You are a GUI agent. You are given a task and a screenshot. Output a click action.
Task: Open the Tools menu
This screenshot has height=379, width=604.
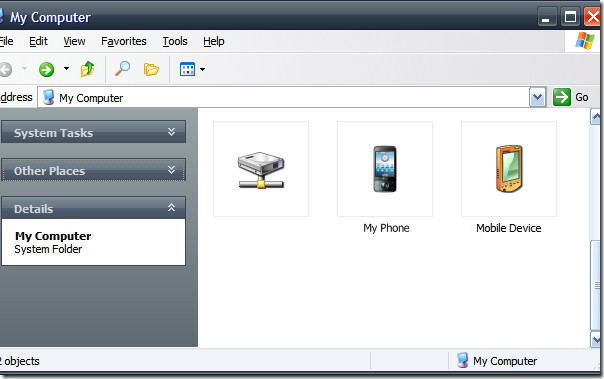coord(175,41)
